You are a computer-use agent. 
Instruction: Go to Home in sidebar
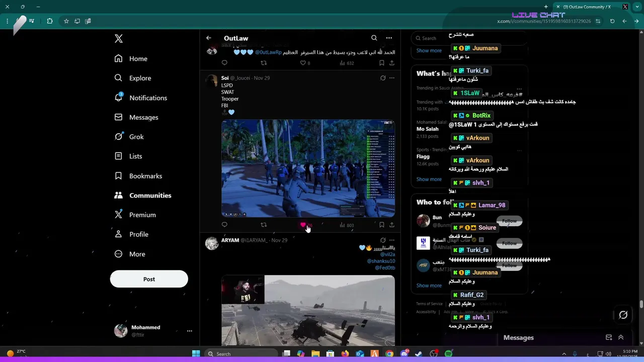tap(131, 59)
